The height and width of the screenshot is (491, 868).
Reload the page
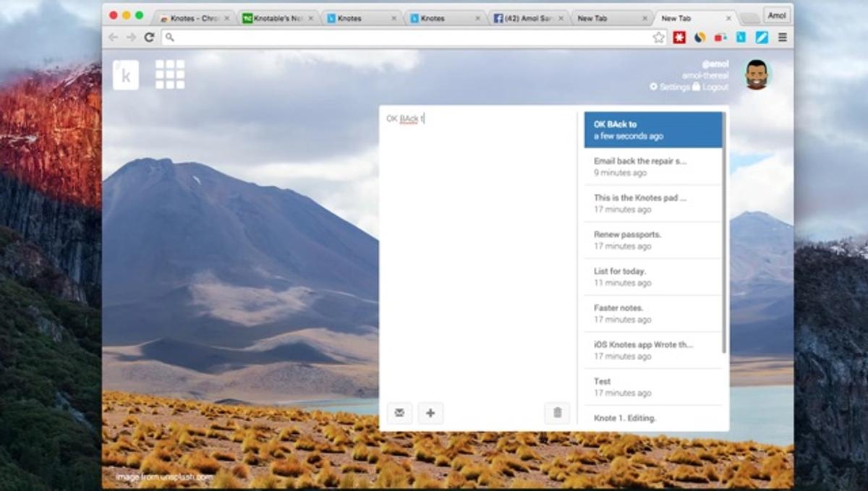[149, 37]
